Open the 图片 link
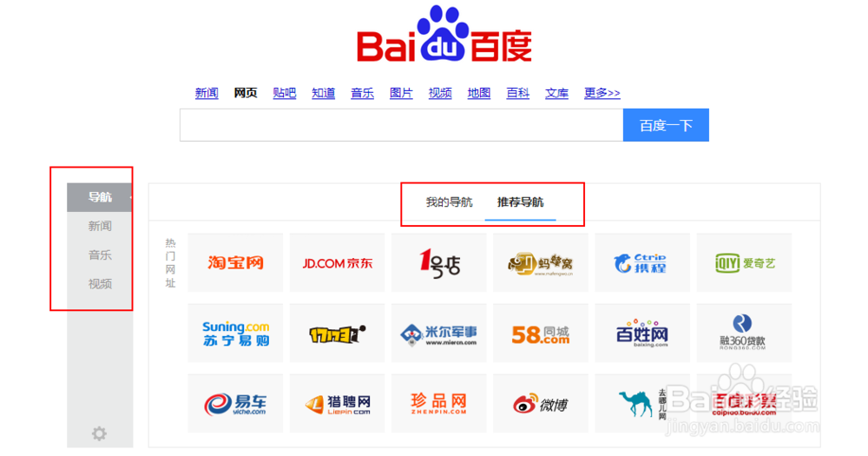Viewport: 868px width, 456px height. coord(401,93)
